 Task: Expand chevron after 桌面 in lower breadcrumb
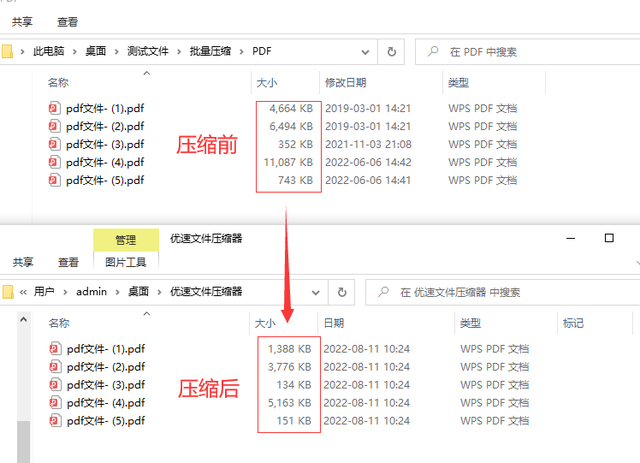159,292
